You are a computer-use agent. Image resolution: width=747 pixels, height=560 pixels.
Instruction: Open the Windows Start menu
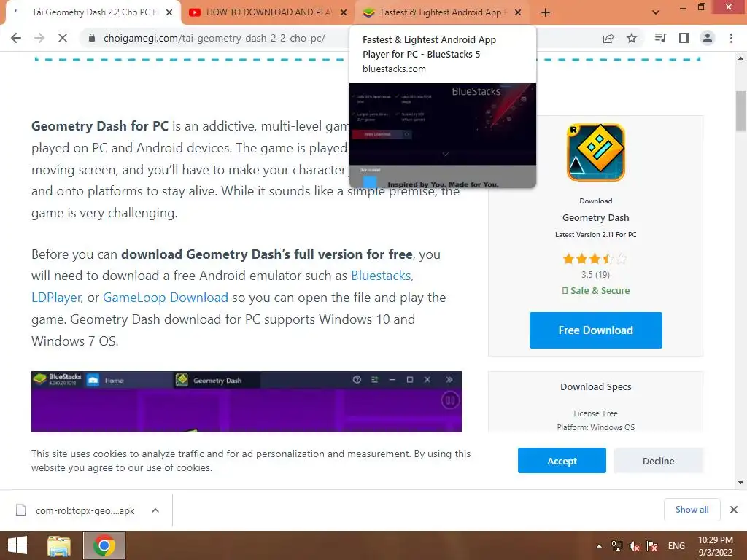coord(18,545)
